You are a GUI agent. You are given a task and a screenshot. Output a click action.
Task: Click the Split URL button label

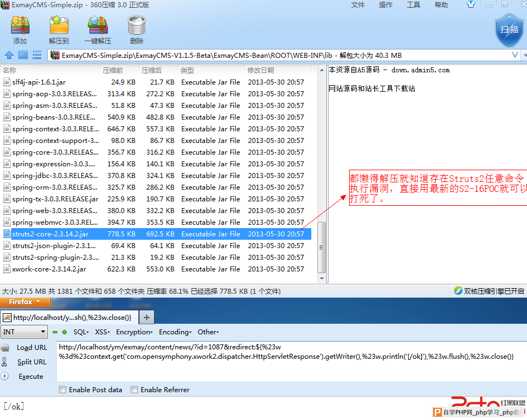point(32,362)
